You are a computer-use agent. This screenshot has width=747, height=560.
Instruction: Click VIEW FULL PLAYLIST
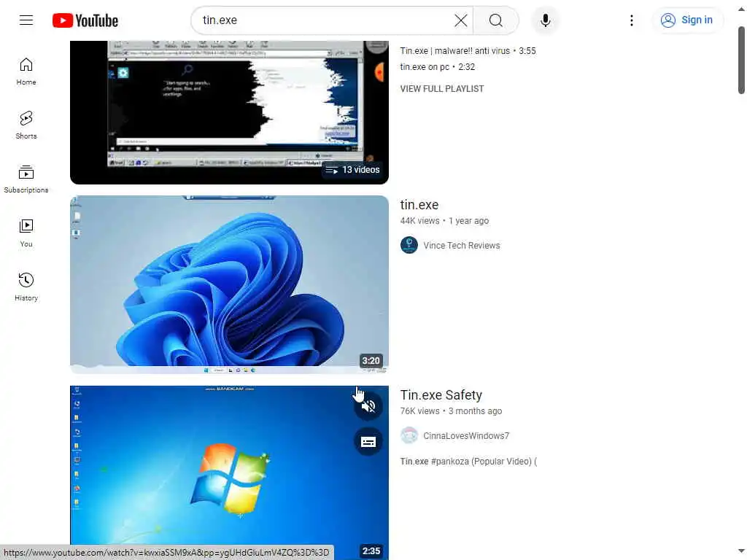441,88
